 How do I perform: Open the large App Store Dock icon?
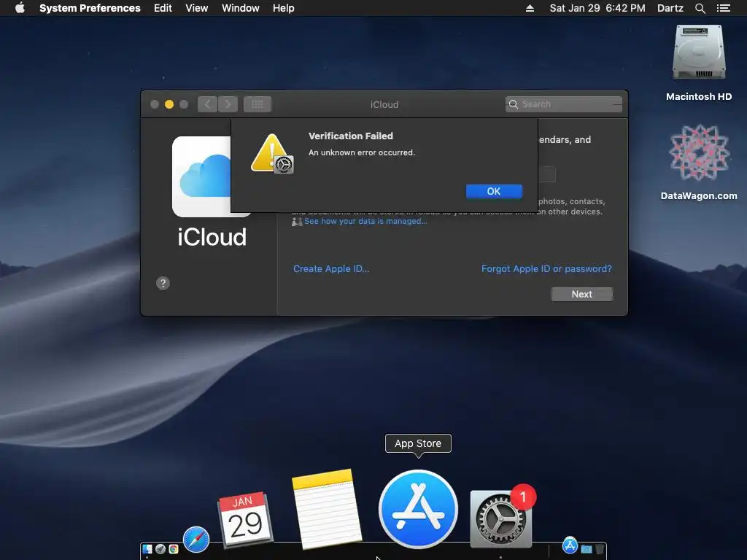[x=418, y=509]
